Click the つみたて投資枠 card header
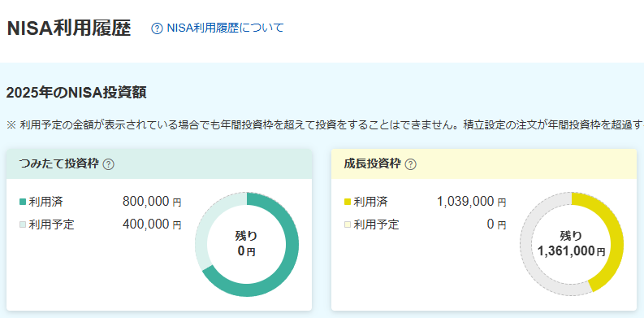 click(x=159, y=164)
